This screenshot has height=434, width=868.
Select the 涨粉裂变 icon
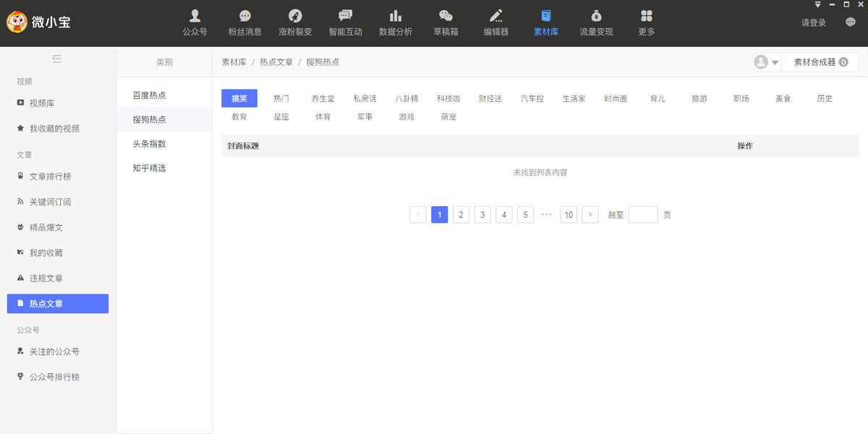pos(294,22)
